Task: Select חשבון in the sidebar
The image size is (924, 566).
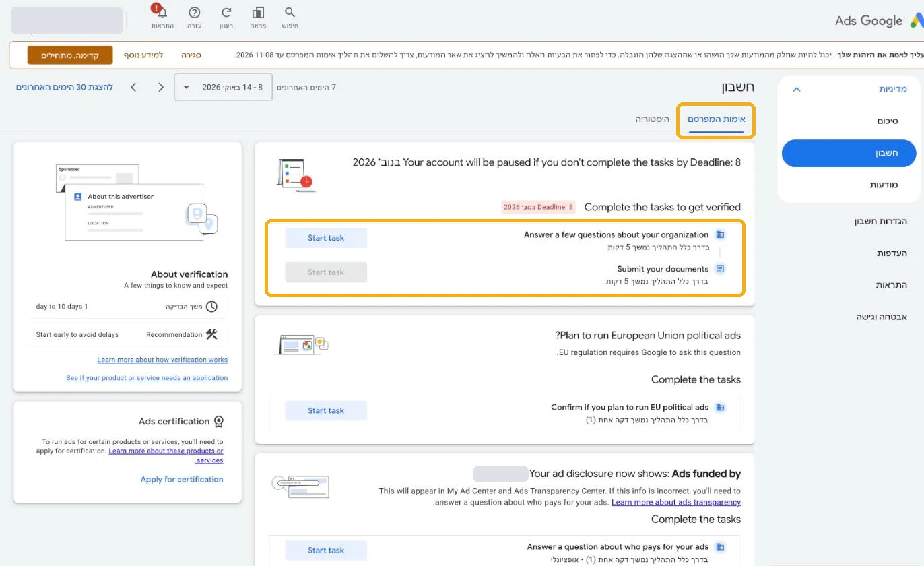Action: click(849, 153)
